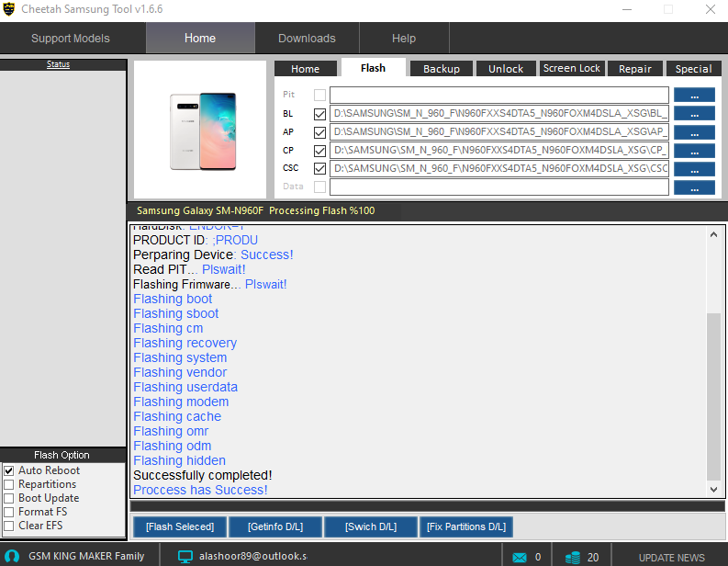Click the BL file path field

(x=499, y=113)
